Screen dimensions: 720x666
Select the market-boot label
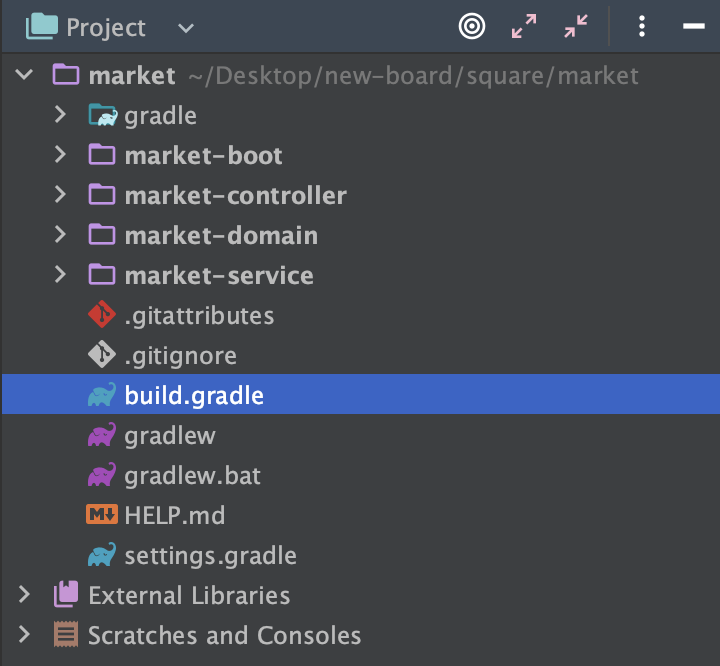click(x=203, y=156)
